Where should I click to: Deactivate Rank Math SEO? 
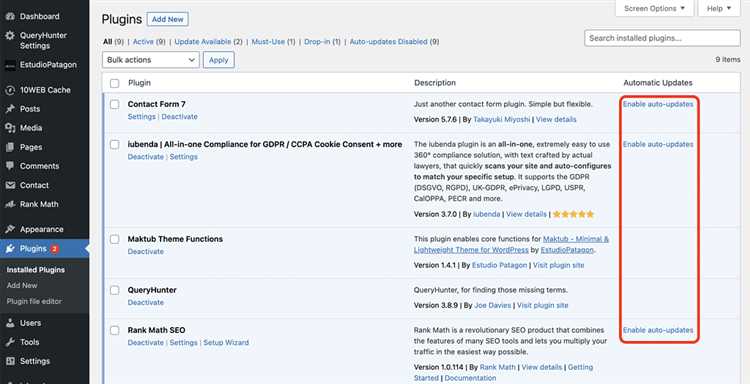[145, 343]
